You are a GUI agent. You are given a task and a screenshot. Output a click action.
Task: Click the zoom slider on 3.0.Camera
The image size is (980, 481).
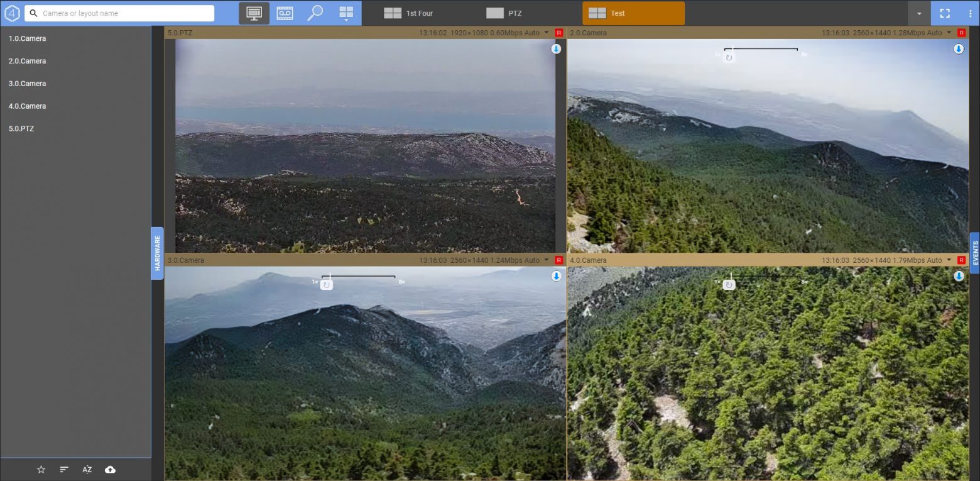click(x=358, y=277)
